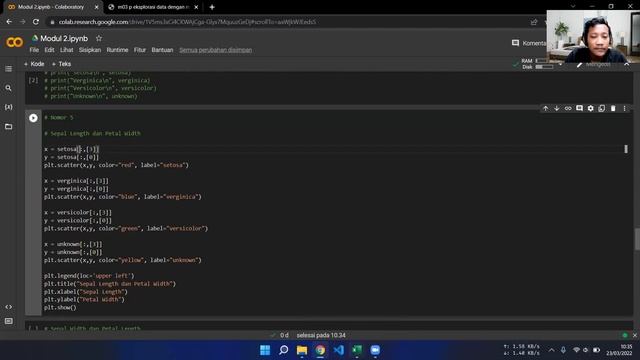Share page icon in address bar
Screen dimensions: 640x360
534,22
